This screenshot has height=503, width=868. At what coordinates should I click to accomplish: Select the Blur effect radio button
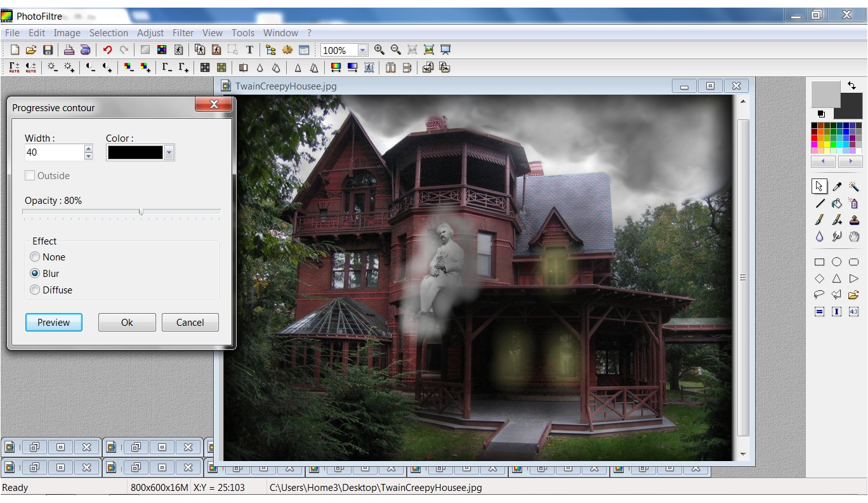coord(35,274)
